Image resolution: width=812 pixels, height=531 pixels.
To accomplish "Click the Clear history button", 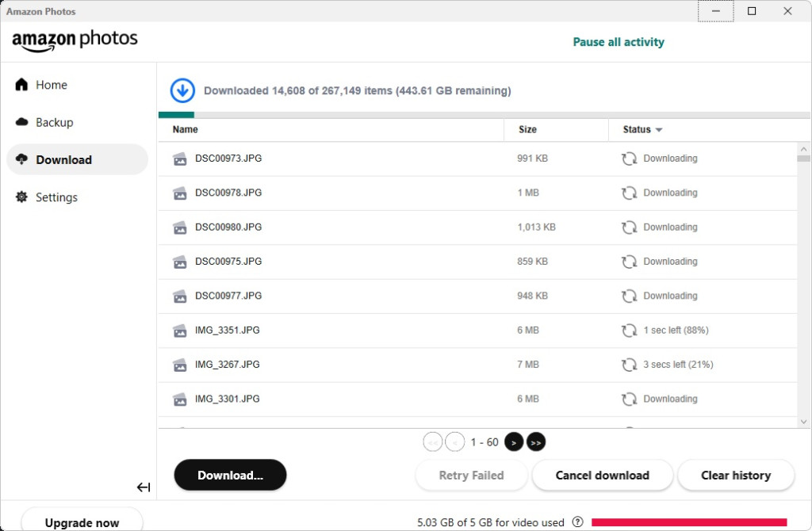I will coord(736,475).
